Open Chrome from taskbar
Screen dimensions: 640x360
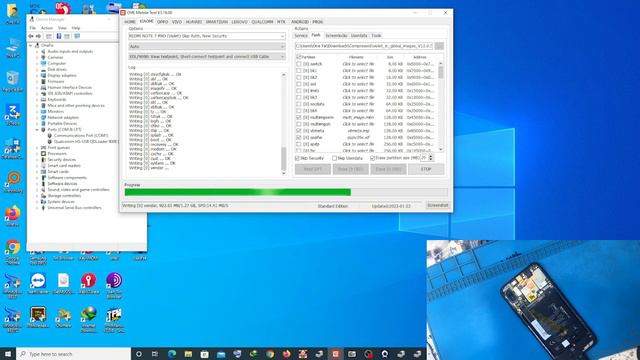click(x=270, y=354)
